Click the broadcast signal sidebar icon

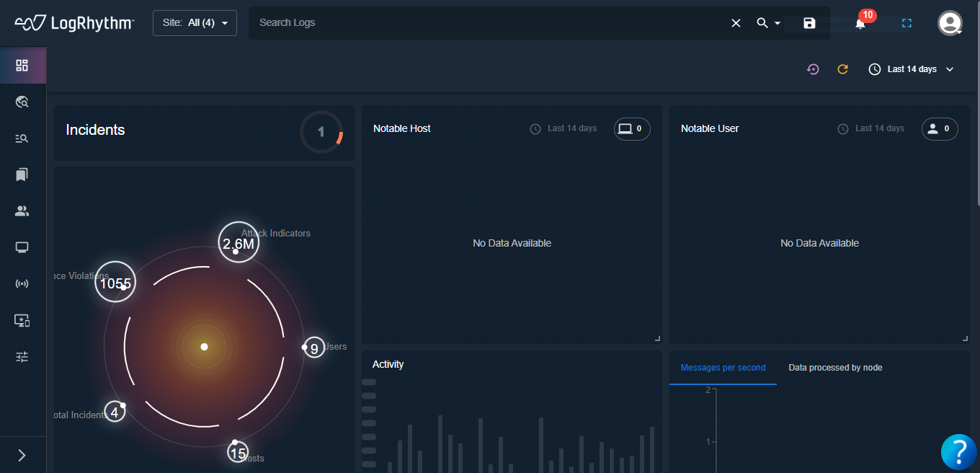pos(22,283)
